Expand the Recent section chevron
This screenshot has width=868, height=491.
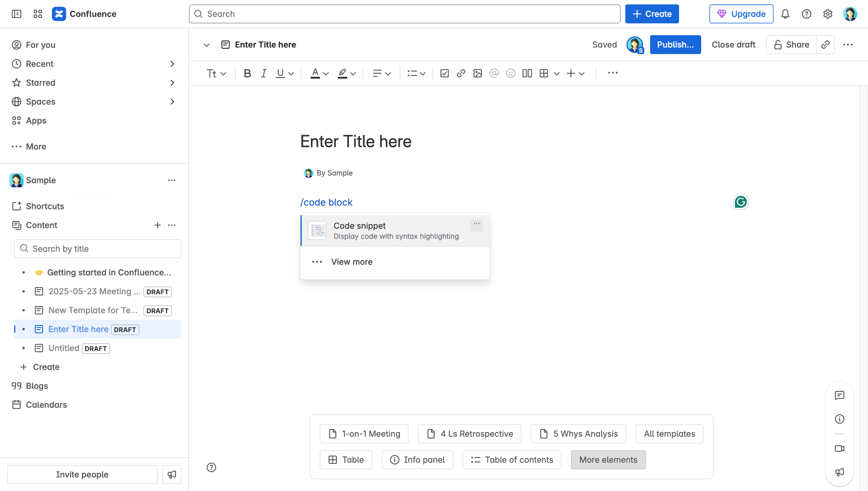(172, 64)
